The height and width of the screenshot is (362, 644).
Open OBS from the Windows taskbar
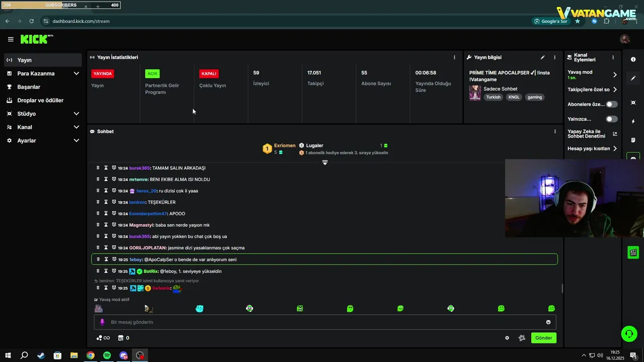point(140,355)
